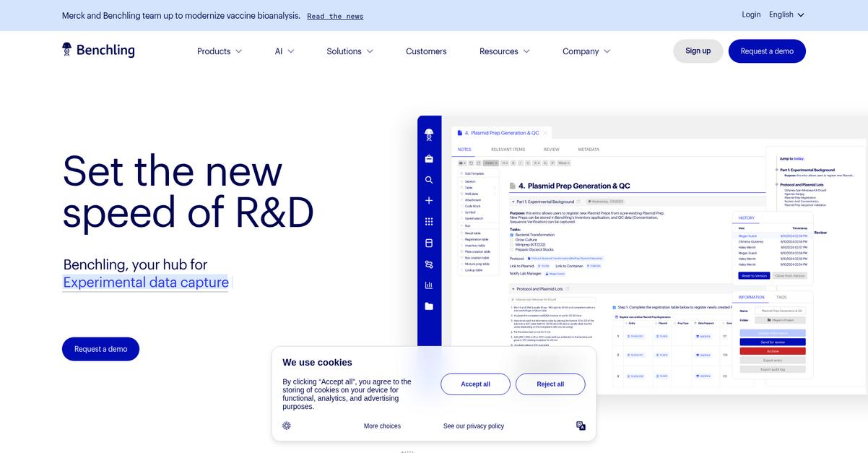
Task: Click the red Archive button
Action: 772,351
